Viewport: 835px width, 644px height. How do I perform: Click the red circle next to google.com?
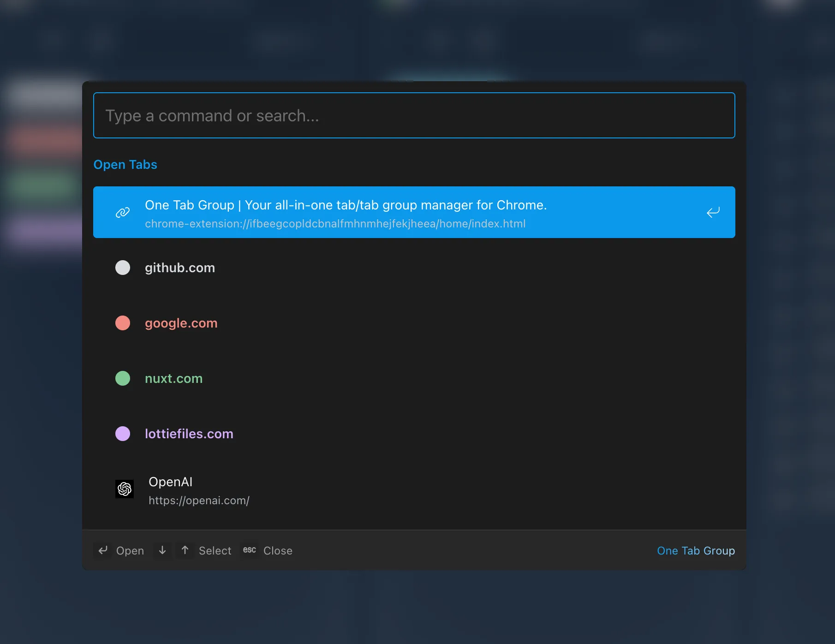pyautogui.click(x=123, y=323)
